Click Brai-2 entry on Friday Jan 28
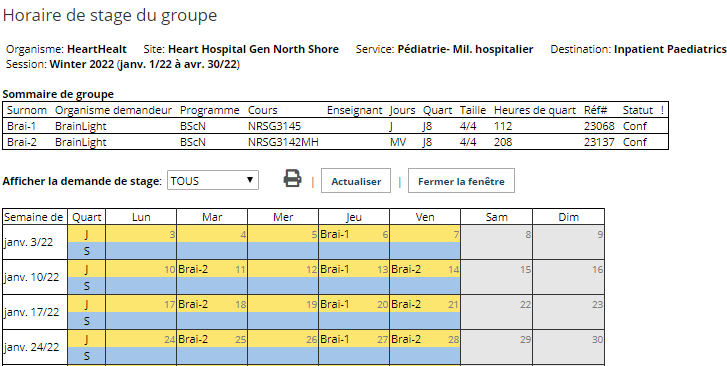The height and width of the screenshot is (366, 727). (406, 339)
